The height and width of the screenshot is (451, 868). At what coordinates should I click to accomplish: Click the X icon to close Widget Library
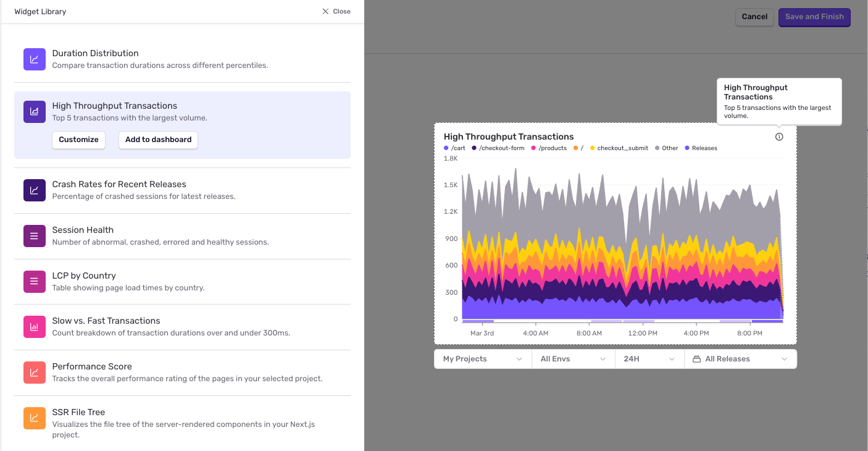tap(325, 11)
